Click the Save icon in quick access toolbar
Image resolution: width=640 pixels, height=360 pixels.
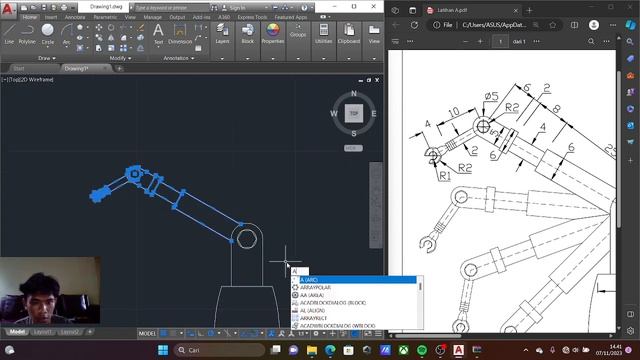(43, 7)
